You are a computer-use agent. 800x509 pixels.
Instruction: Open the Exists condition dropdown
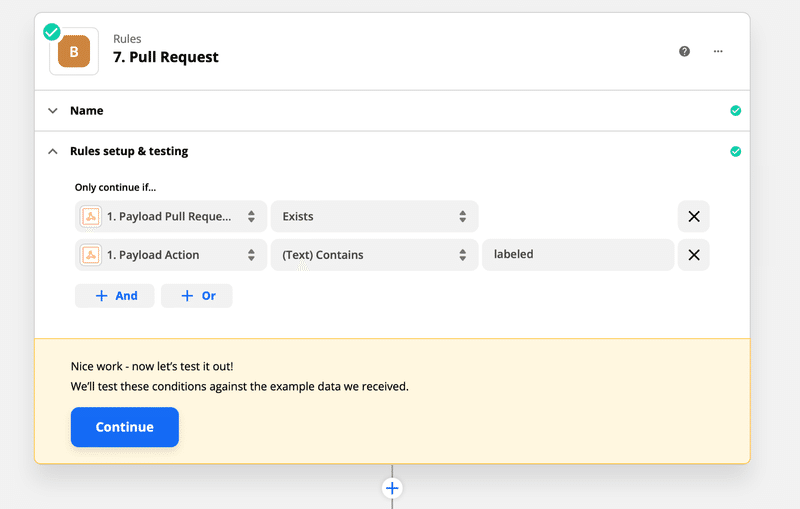tap(374, 216)
